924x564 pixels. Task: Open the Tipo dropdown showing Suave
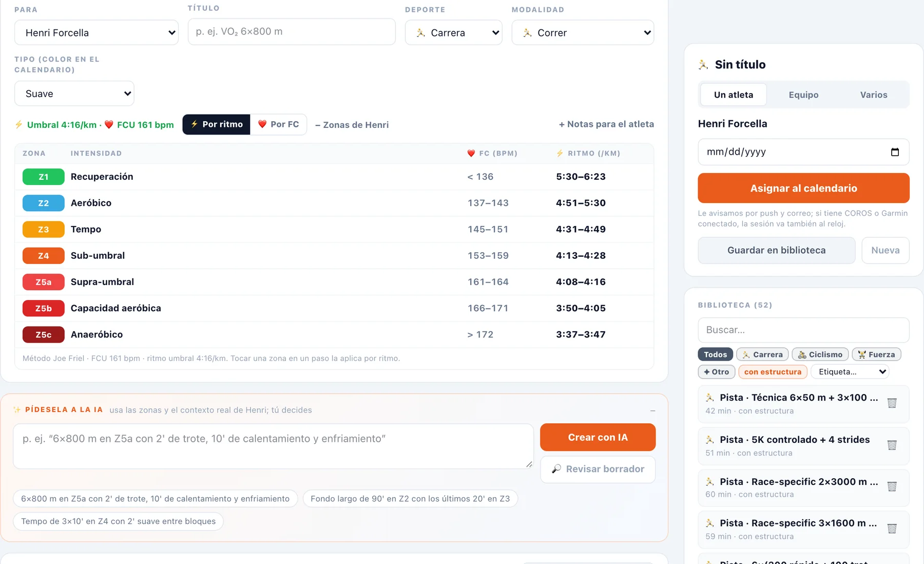pyautogui.click(x=74, y=93)
